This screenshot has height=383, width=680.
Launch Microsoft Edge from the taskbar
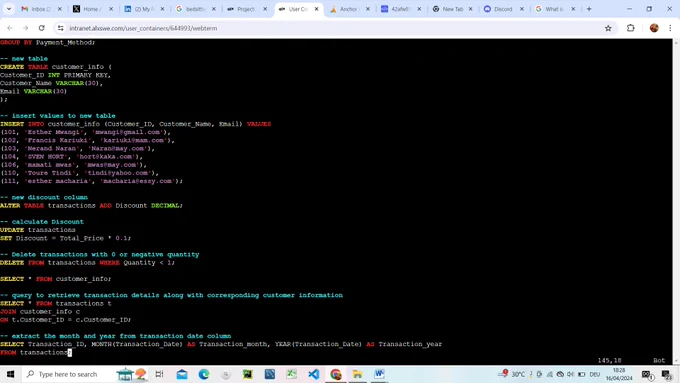[204, 374]
